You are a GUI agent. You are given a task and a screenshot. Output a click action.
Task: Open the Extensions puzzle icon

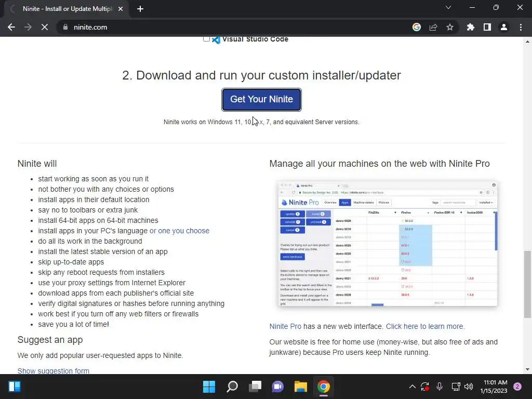point(471,27)
